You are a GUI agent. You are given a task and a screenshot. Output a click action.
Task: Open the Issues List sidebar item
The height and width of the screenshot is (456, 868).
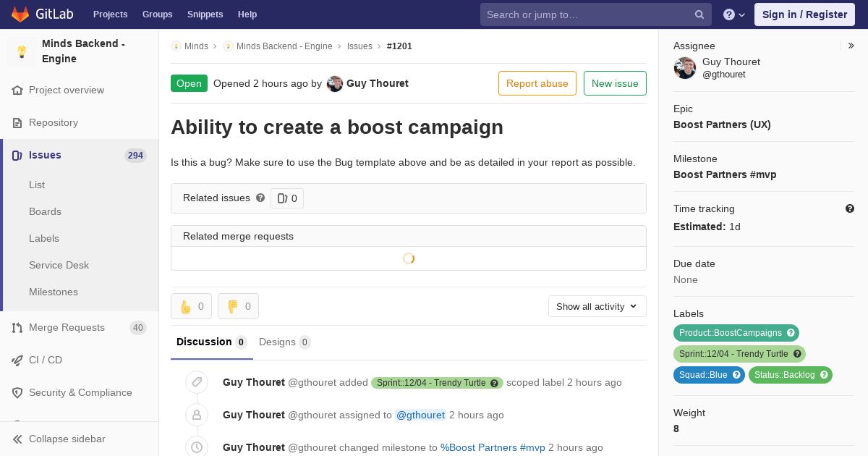click(x=37, y=185)
